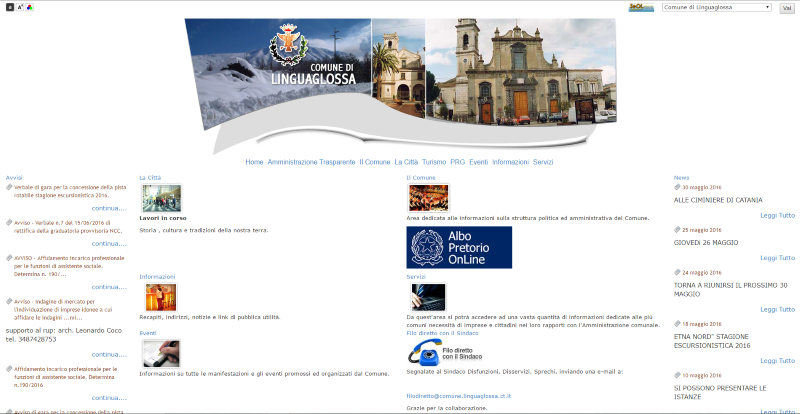This screenshot has height=414, width=800.
Task: Click the tag icon beside 'Avviso - Verbale n.7'
Action: pos(9,223)
